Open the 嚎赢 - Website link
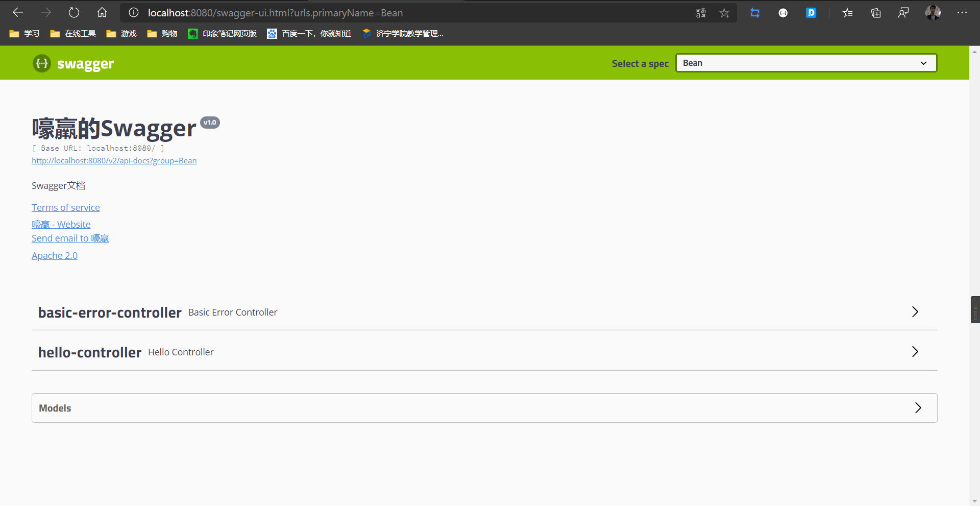980x506 pixels. [x=61, y=225]
